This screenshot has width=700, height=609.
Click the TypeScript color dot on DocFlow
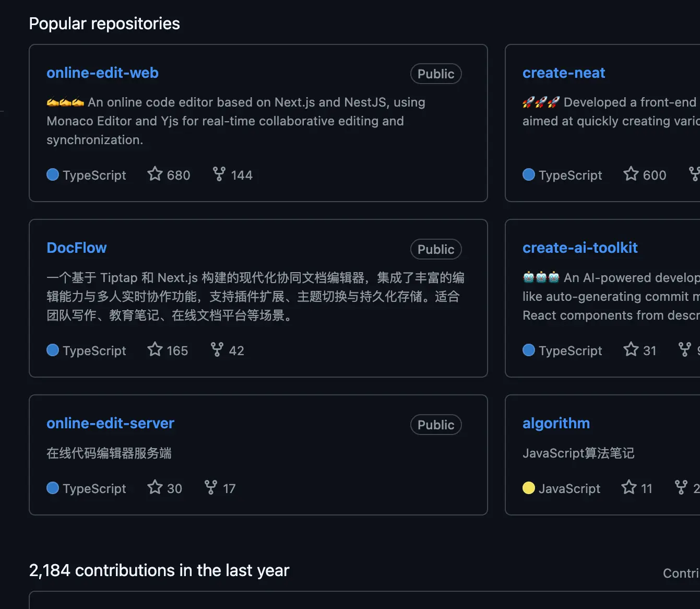(x=53, y=350)
